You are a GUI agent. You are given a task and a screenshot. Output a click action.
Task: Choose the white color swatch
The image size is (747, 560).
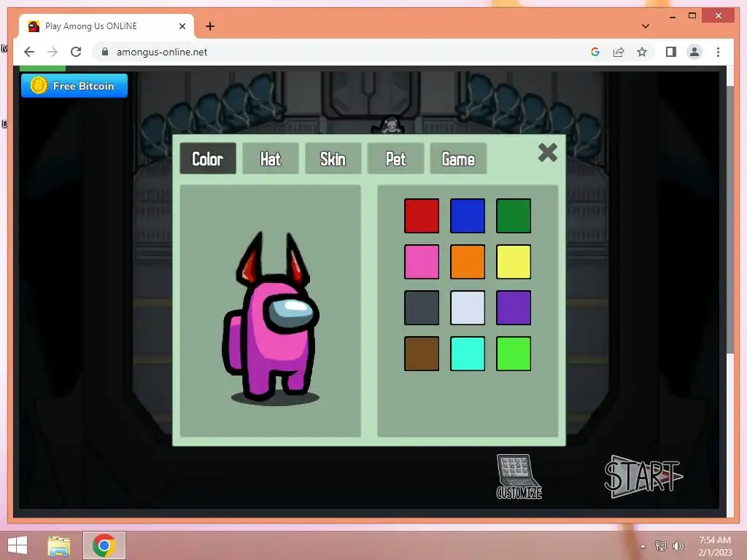[x=468, y=308]
